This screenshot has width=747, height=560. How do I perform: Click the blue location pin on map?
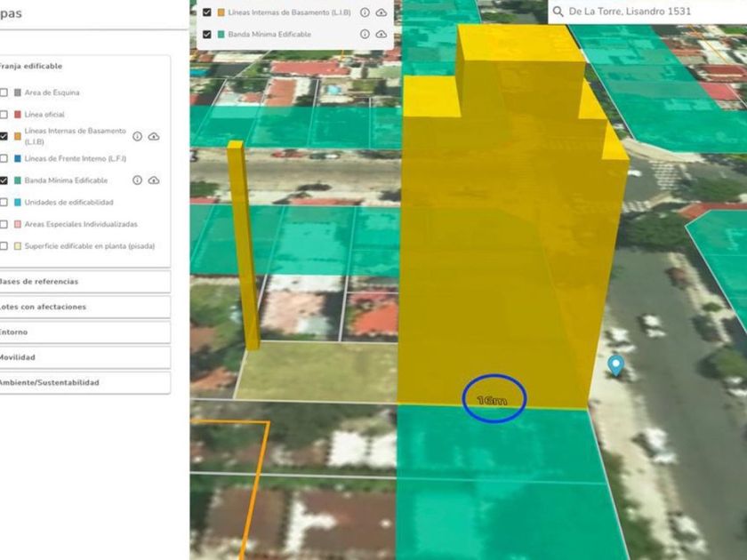pyautogui.click(x=614, y=364)
